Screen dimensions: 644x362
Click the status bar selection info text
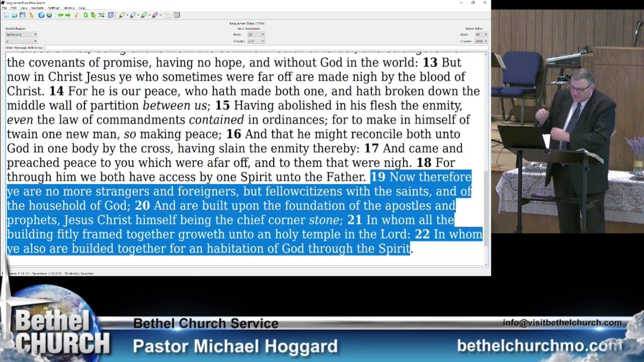[48, 274]
